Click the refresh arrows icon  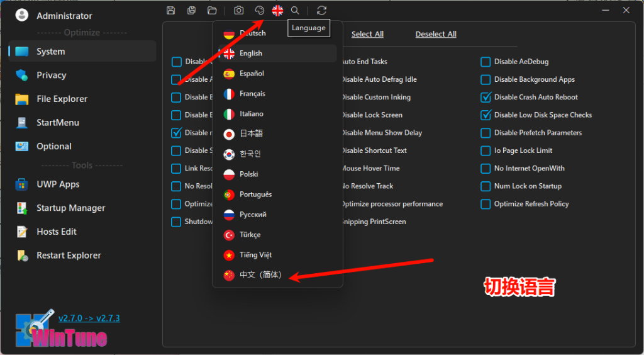pyautogui.click(x=322, y=10)
